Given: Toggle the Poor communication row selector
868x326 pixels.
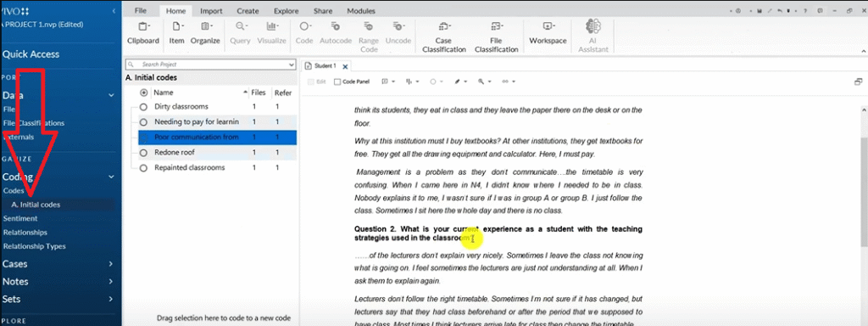Looking at the screenshot, I should (144, 137).
